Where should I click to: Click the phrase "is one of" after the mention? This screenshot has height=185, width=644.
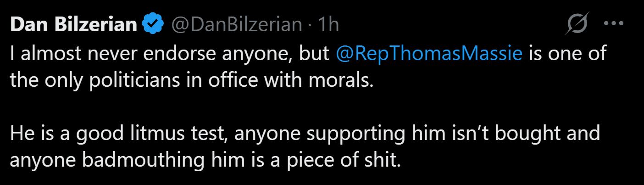coord(568,55)
